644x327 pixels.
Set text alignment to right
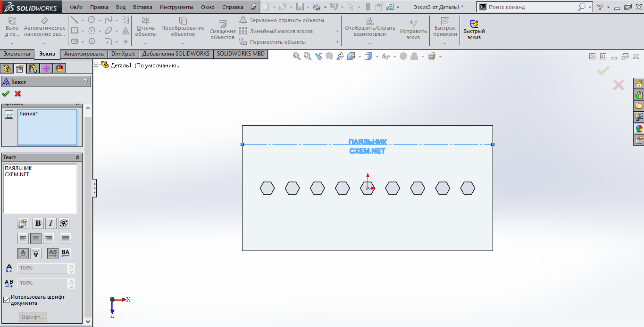(x=49, y=238)
